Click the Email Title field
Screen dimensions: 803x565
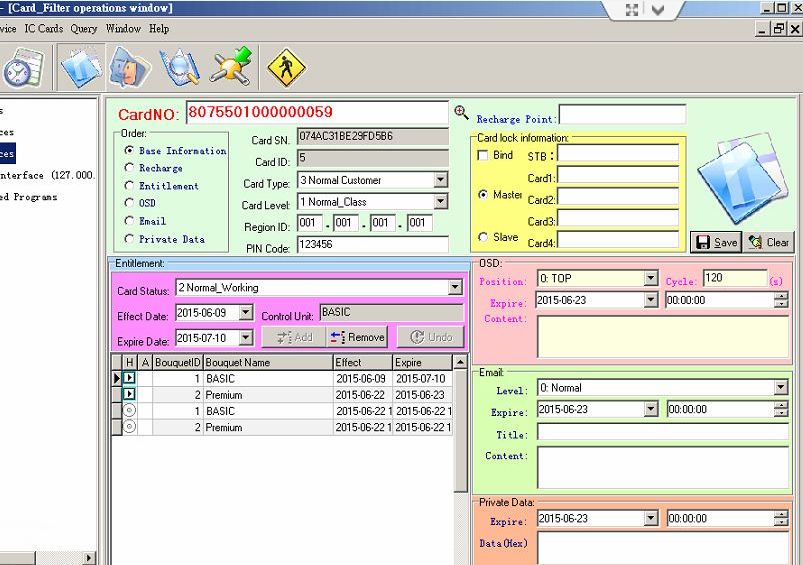[663, 431]
